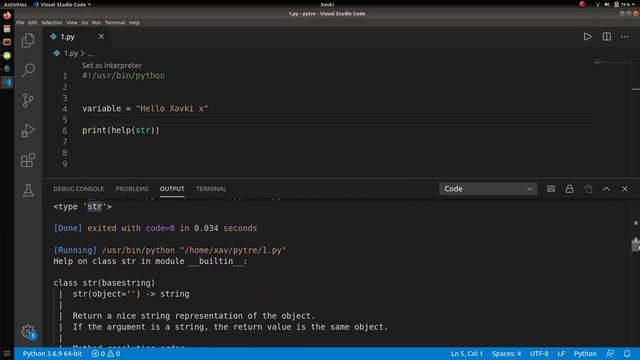Screen dimensions: 640x360
Task: Switch to the Debug Console tab
Action: [79, 189]
